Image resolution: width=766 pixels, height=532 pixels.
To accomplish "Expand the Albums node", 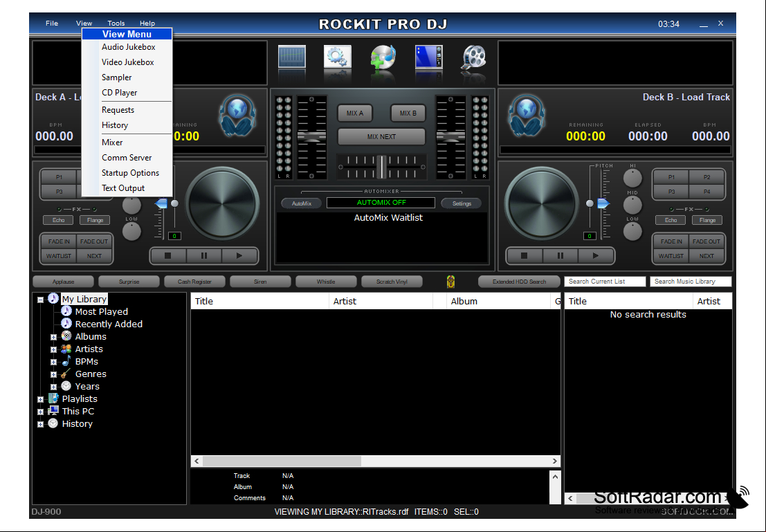I will click(x=54, y=337).
